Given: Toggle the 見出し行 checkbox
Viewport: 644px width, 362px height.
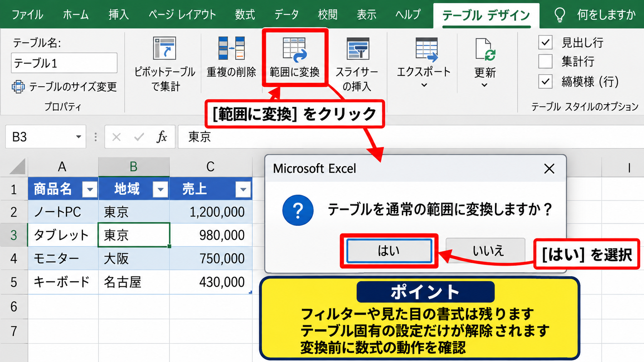Looking at the screenshot, I should [545, 42].
